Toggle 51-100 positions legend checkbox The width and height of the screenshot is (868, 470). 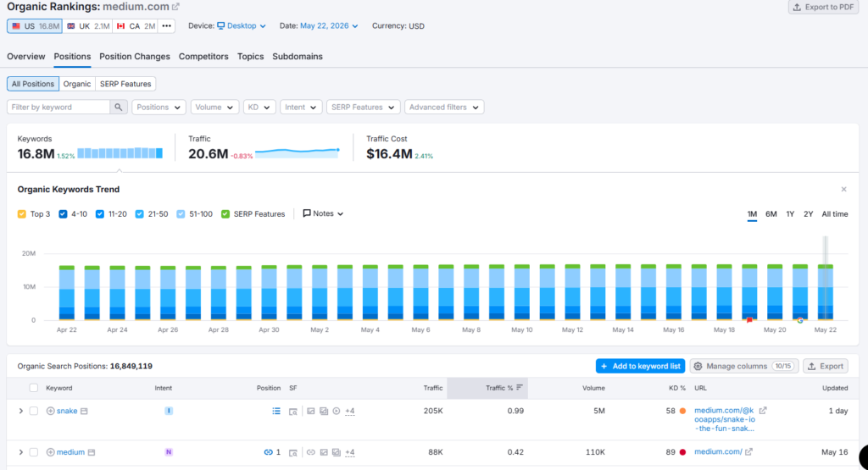click(181, 214)
